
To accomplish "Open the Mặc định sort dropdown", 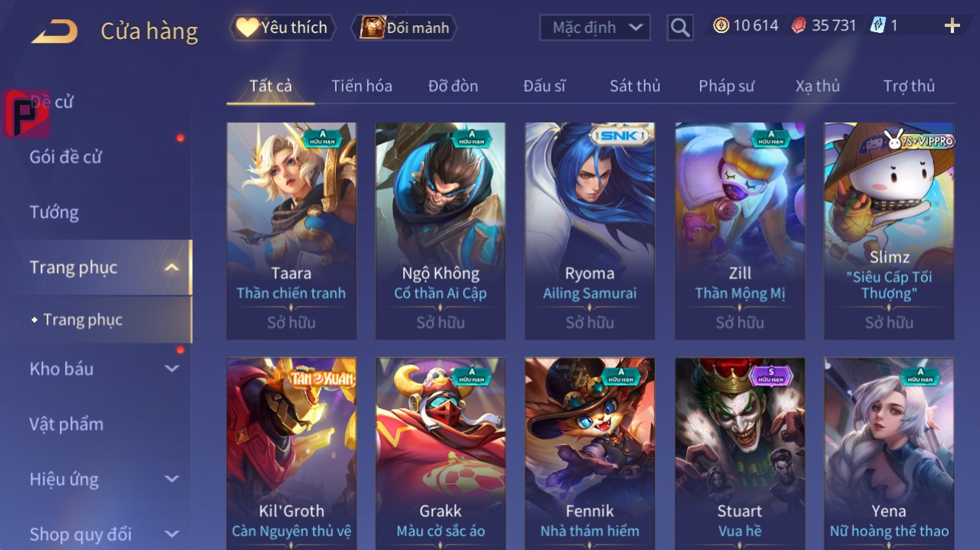I will coord(595,28).
